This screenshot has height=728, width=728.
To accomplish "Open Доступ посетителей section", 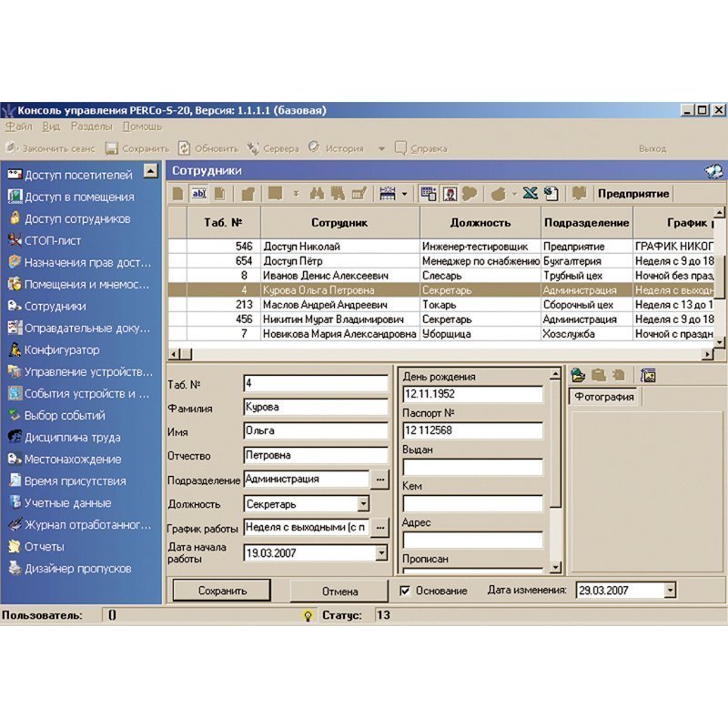I will tap(70, 175).
